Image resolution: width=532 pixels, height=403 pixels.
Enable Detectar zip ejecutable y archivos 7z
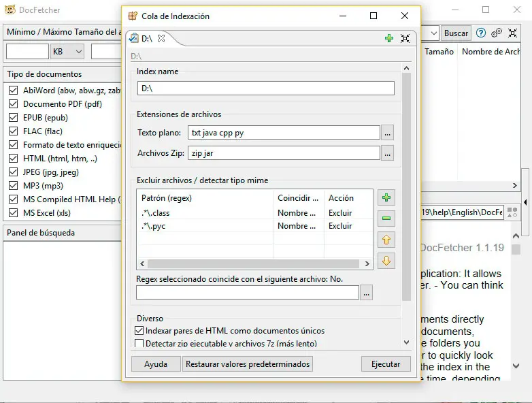139,344
